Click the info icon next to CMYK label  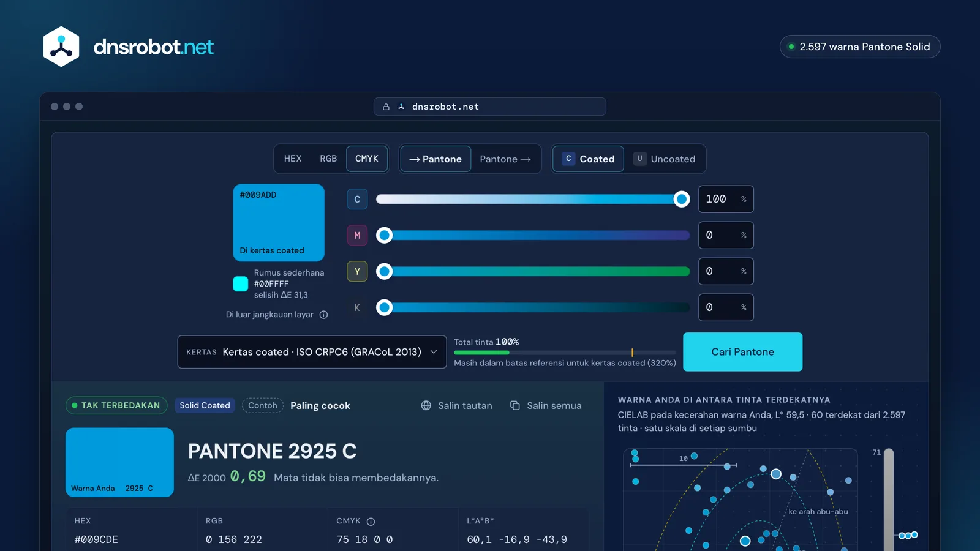point(371,522)
